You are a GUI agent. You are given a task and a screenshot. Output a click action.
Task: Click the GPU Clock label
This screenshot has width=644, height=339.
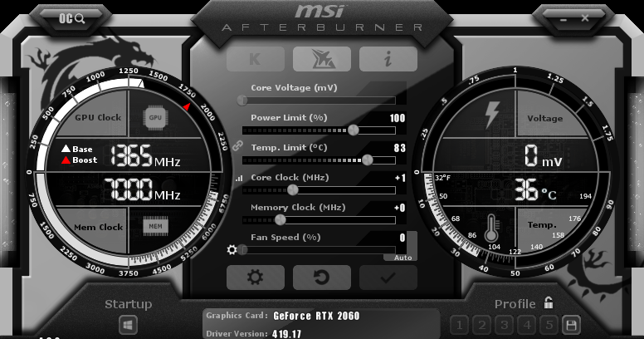pos(98,118)
